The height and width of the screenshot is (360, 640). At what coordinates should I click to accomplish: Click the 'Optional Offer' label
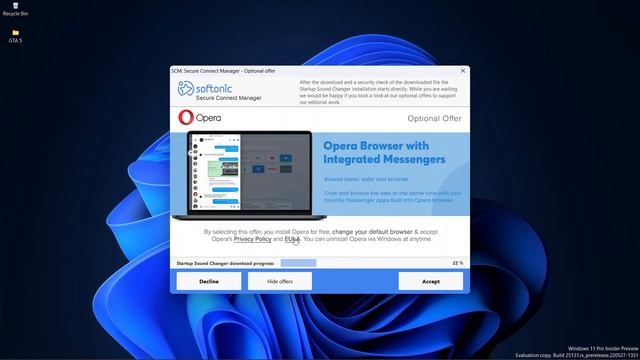pyautogui.click(x=434, y=118)
